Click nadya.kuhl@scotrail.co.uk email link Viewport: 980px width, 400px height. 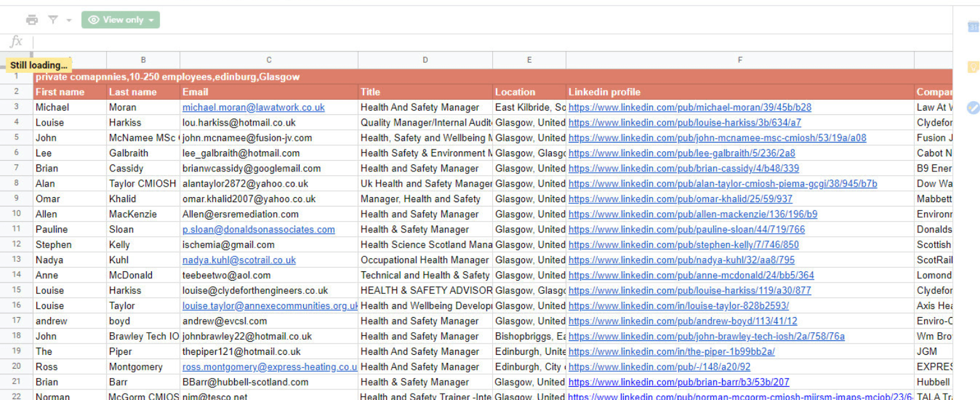[239, 260]
